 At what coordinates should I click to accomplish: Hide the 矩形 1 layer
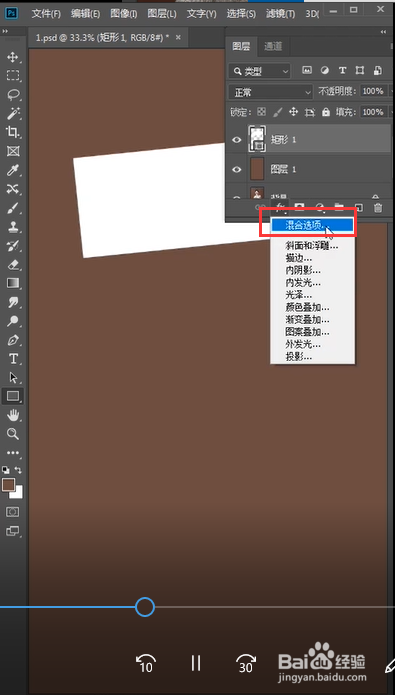237,140
